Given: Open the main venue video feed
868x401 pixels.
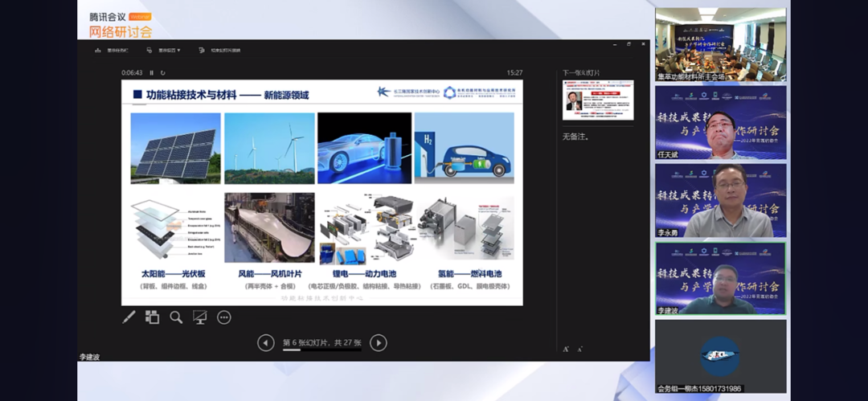Looking at the screenshot, I should tap(720, 44).
